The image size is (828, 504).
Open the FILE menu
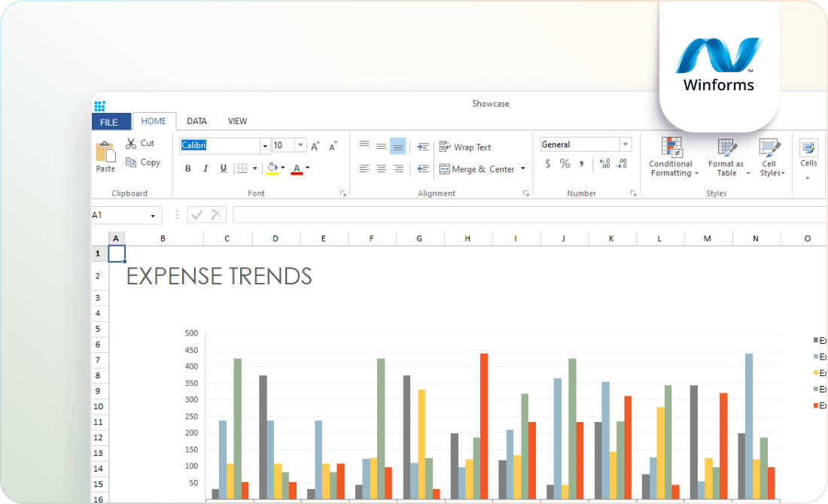pyautogui.click(x=110, y=121)
